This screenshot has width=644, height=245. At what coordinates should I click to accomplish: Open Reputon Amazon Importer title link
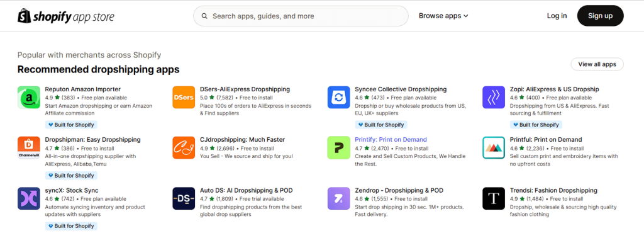point(82,89)
